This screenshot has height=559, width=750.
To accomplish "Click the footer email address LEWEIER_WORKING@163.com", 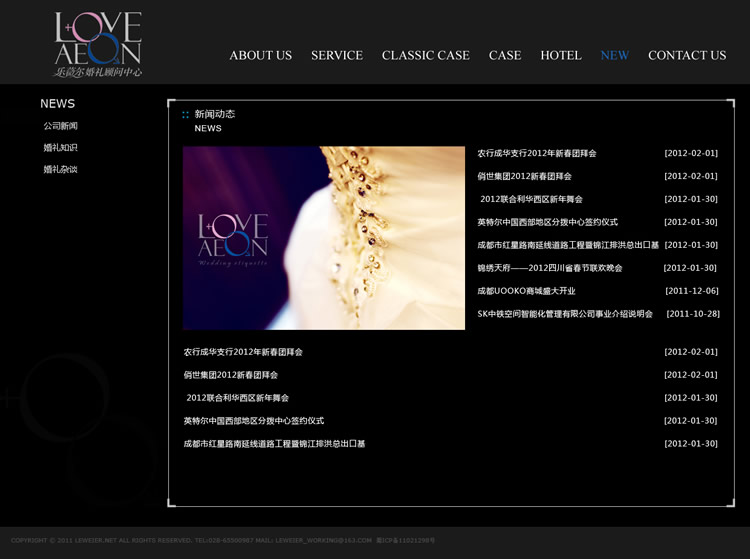I will 323,540.
